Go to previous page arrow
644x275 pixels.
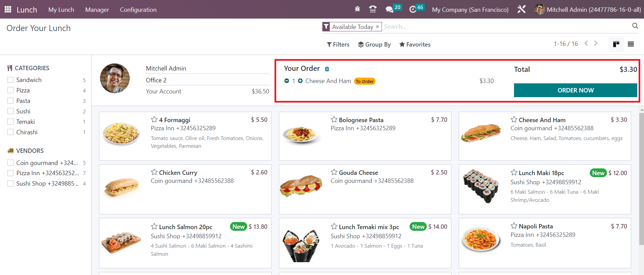point(586,44)
